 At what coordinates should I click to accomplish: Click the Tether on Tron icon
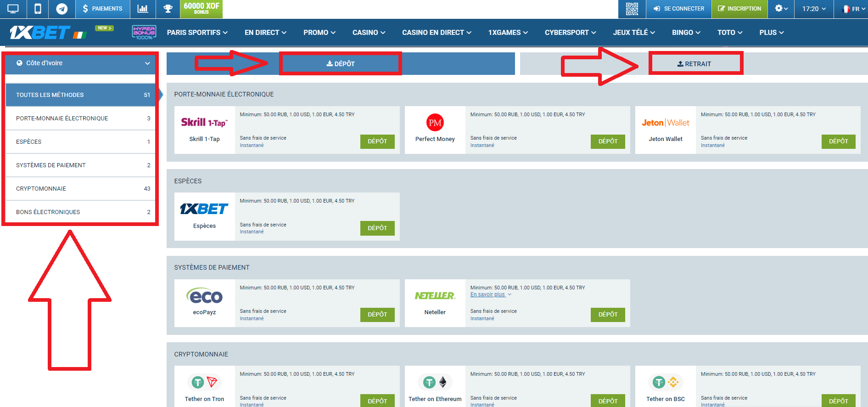(204, 382)
